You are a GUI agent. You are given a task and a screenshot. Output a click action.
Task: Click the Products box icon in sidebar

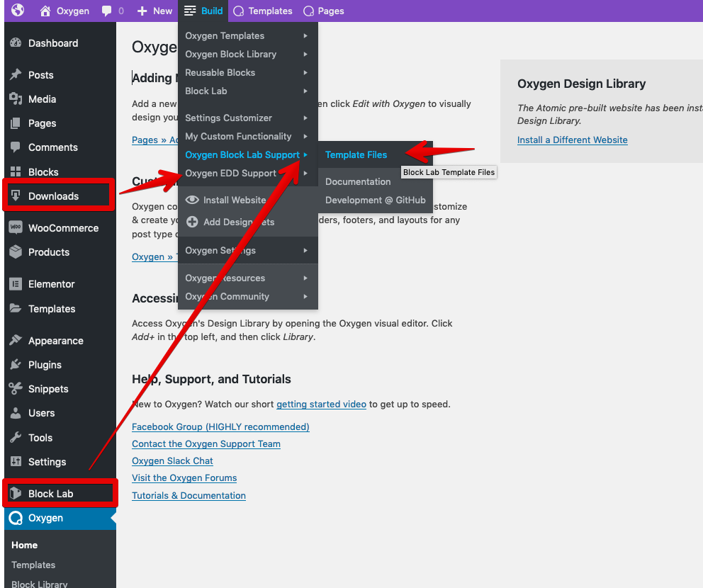16,252
